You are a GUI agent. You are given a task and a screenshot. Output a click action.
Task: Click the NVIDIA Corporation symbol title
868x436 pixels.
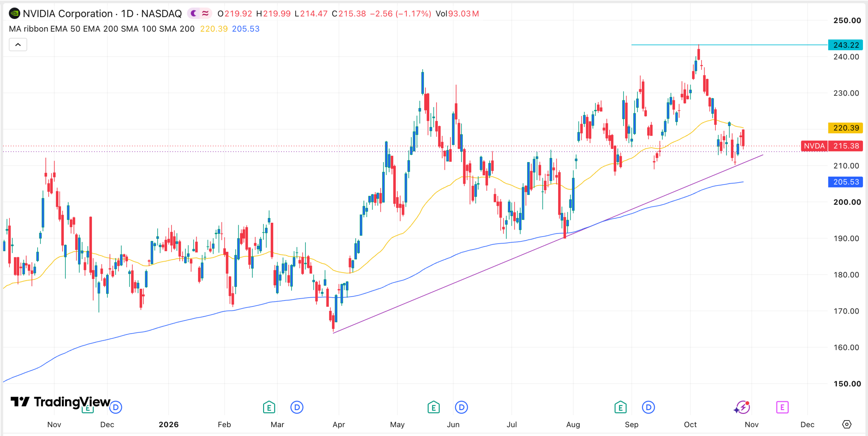tap(67, 14)
